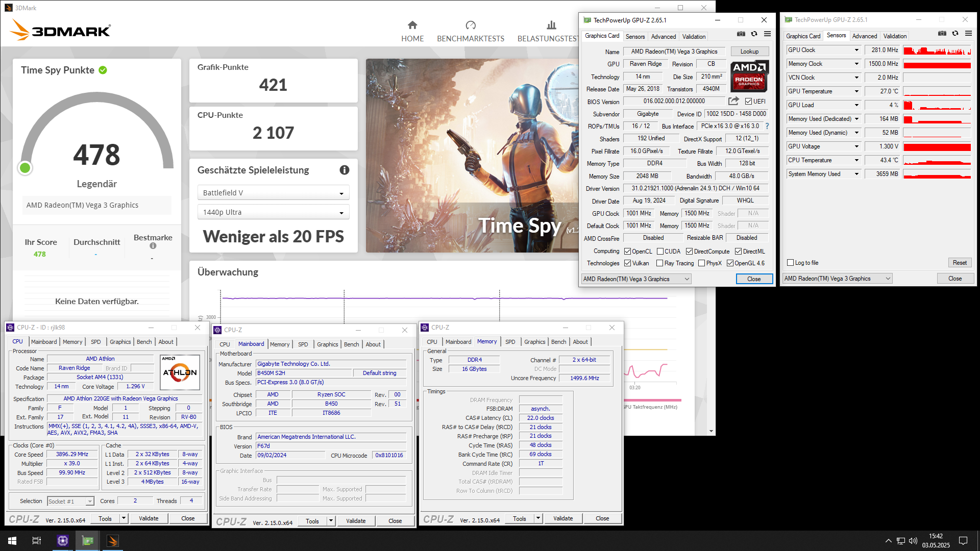
Task: Click GPU Load sensor graph in GPU-Z
Action: click(x=937, y=105)
